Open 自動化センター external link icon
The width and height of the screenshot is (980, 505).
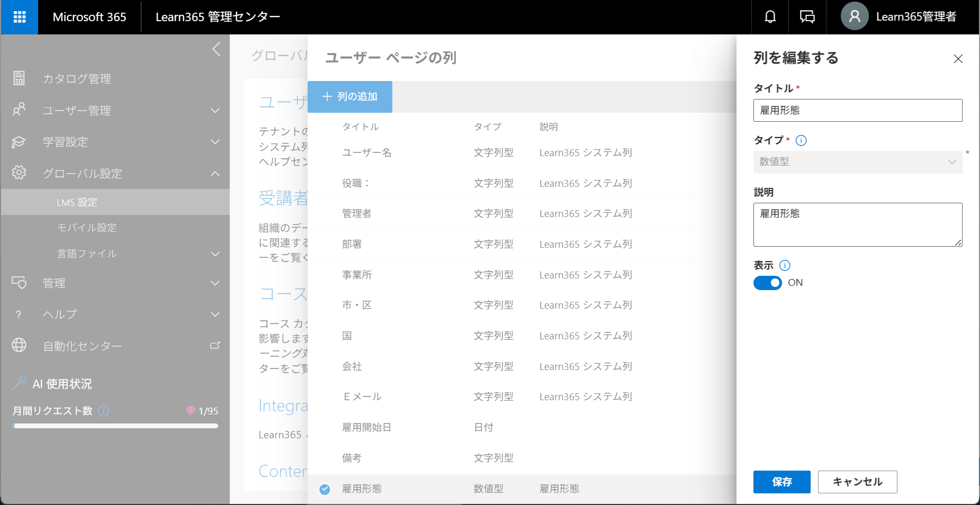point(215,345)
